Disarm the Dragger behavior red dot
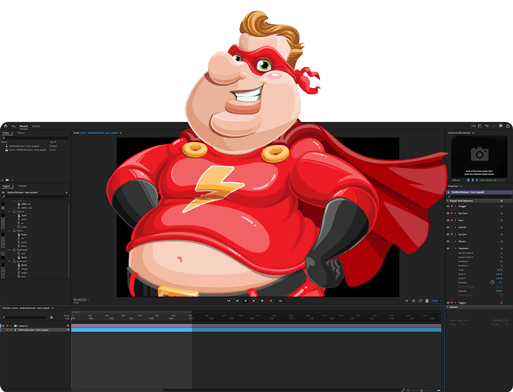Image resolution: width=513 pixels, height=392 pixels. tap(452, 206)
